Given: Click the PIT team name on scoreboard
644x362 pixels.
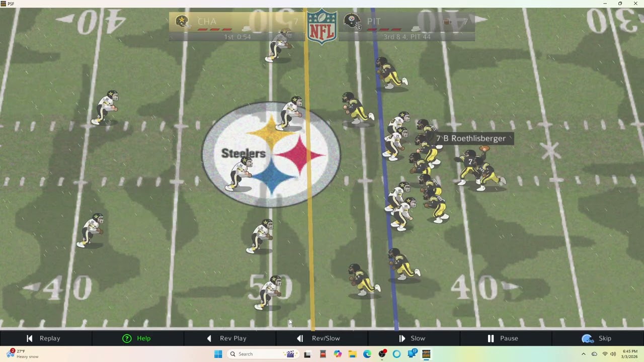Looking at the screenshot, I should click(374, 22).
